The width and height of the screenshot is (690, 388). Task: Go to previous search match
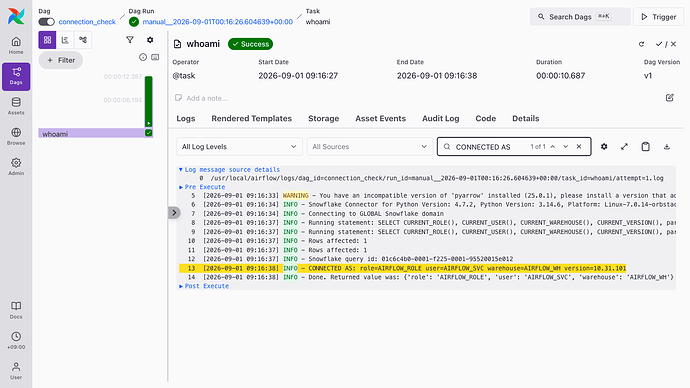553,146
